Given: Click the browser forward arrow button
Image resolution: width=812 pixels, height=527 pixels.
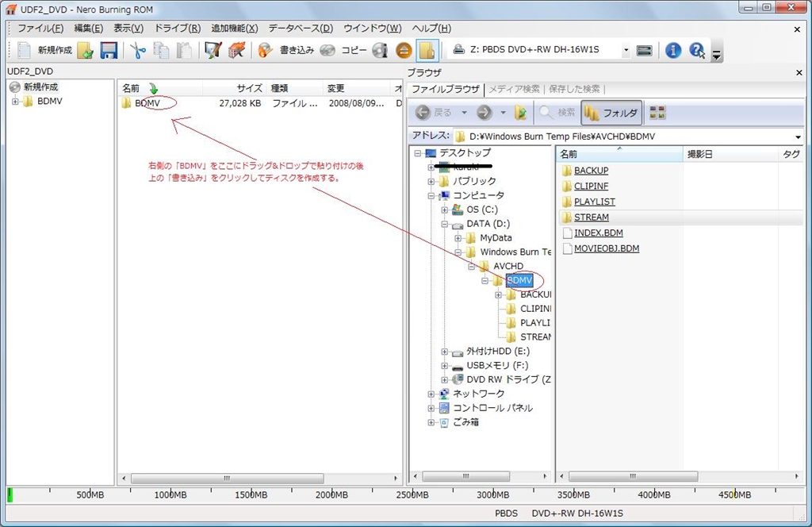Looking at the screenshot, I should (484, 113).
